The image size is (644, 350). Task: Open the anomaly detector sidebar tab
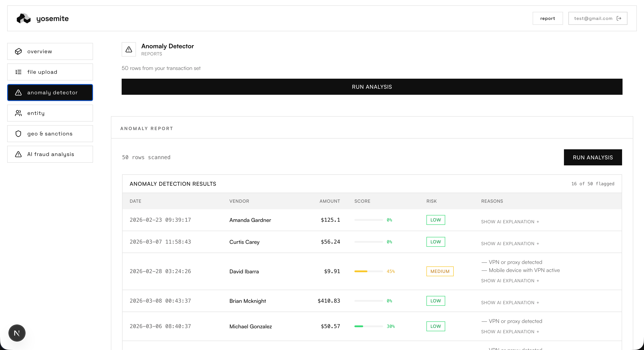coord(50,93)
